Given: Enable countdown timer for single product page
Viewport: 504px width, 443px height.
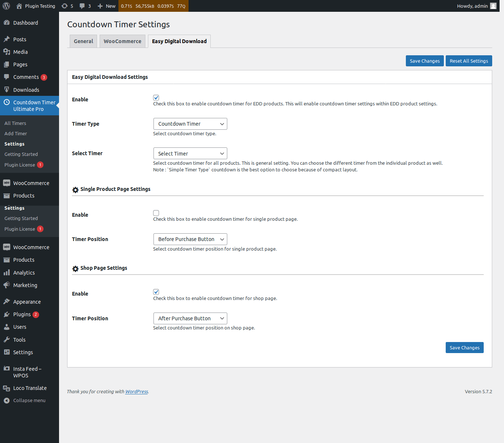Looking at the screenshot, I should click(156, 213).
